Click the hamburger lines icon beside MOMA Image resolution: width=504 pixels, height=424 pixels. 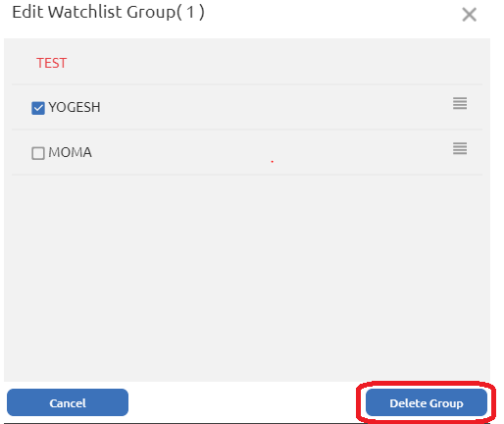pos(460,148)
